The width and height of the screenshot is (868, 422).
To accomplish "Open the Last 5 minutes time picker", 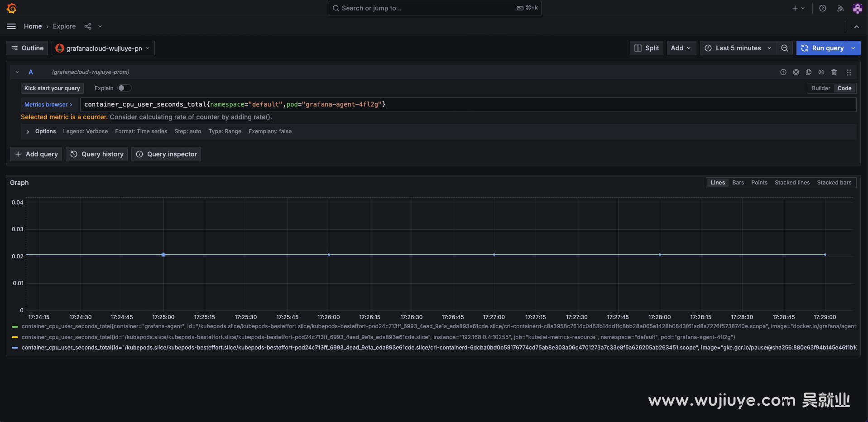I will tap(738, 48).
